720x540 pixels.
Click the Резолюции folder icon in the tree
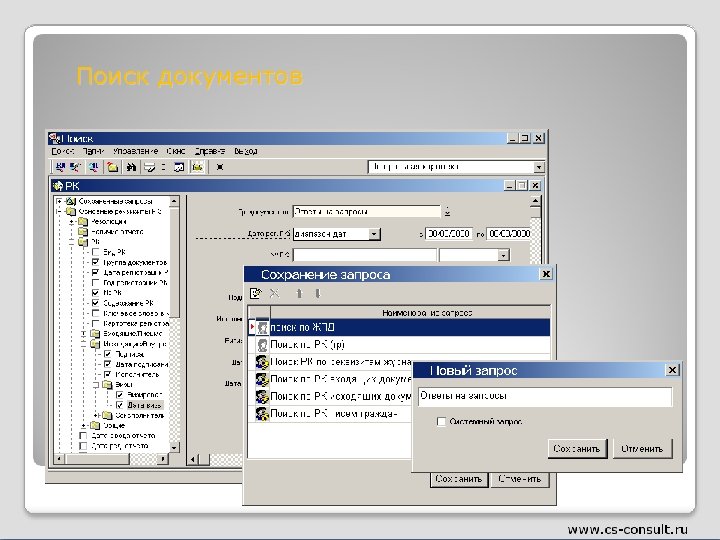83,221
